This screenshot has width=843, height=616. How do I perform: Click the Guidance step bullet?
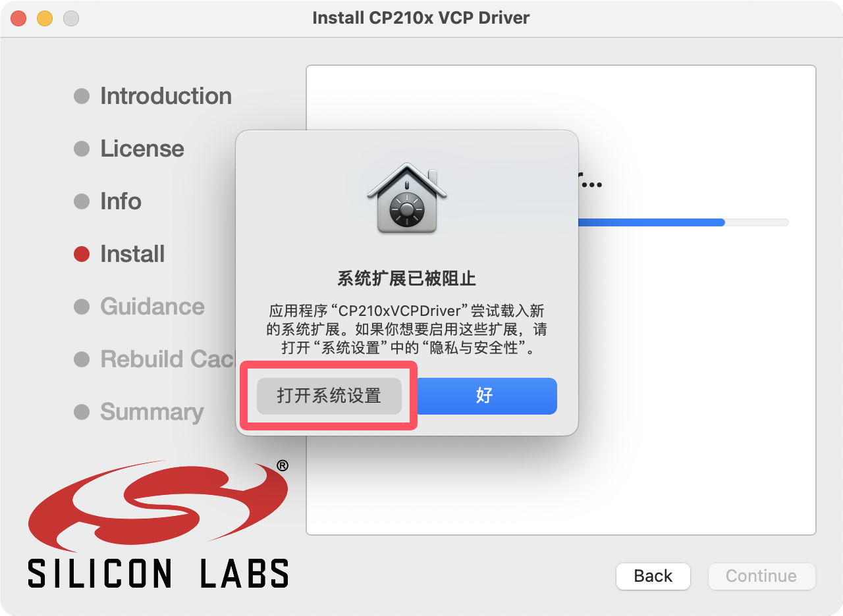tap(82, 307)
